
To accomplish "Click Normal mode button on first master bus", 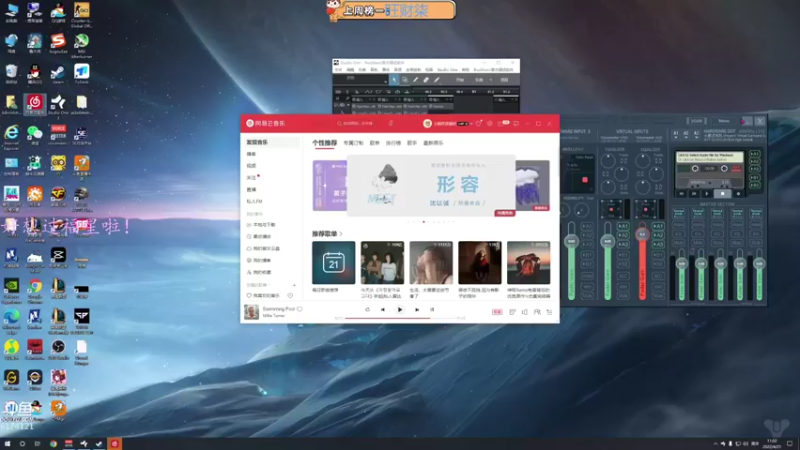I will click(679, 213).
